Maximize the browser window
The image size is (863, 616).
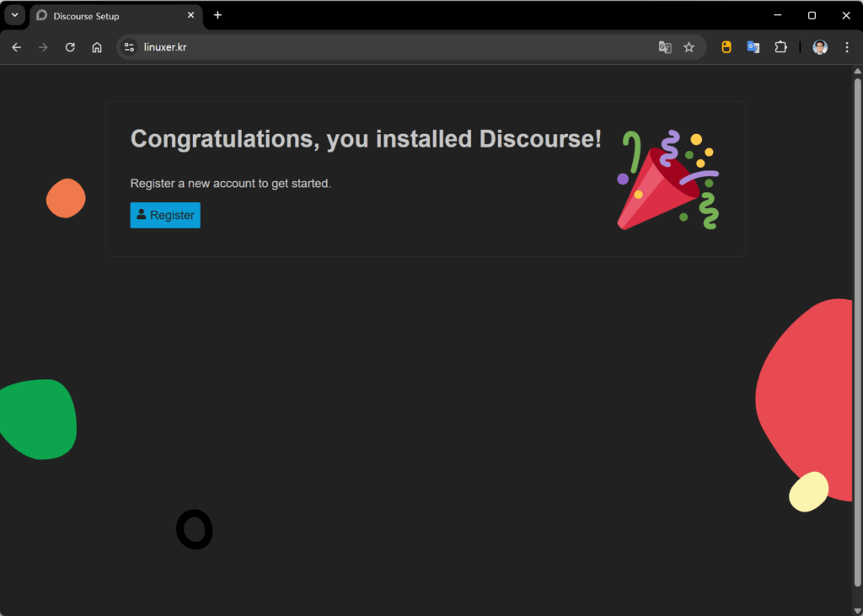812,15
